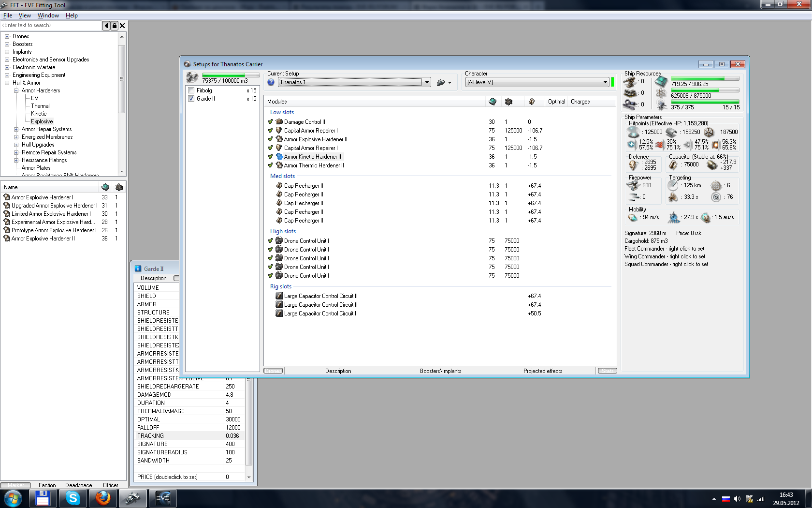Click the search text field
Viewport: 812px width, 508px height.
[x=51, y=26]
